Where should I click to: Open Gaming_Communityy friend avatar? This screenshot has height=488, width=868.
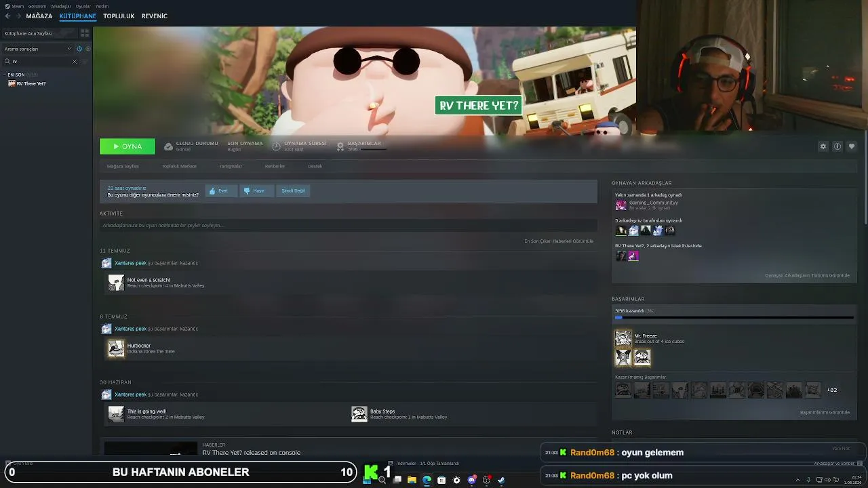(621, 205)
